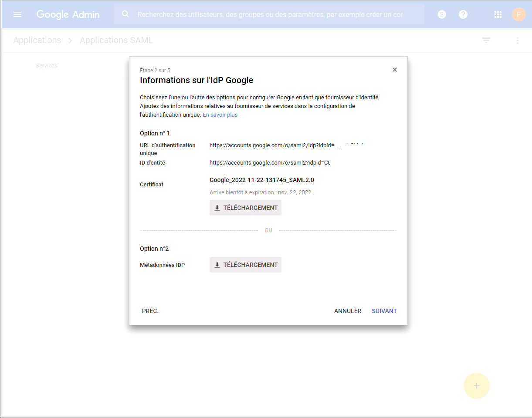Screen dimensions: 532x418
Task: Close the IdP Google dialog
Action: click(x=395, y=70)
